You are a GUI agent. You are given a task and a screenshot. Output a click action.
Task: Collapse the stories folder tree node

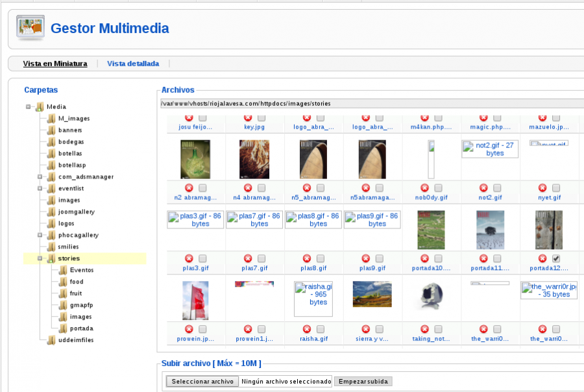(x=40, y=258)
